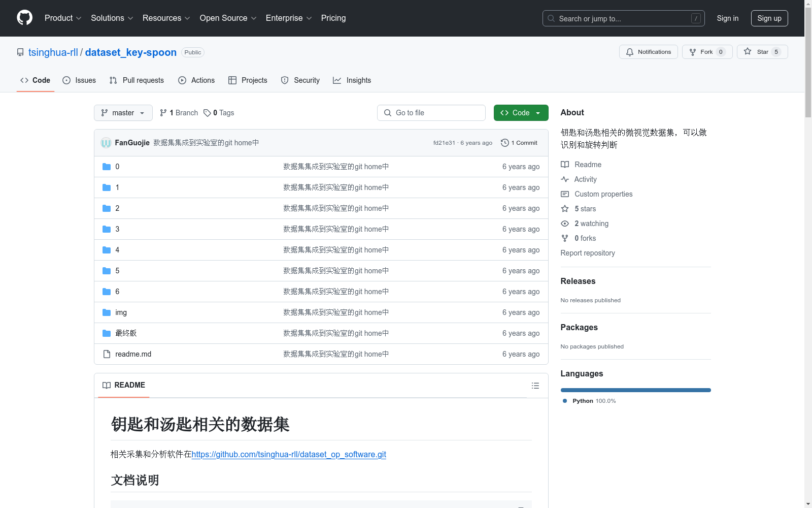The width and height of the screenshot is (812, 508).
Task: Switch to the Issues tab
Action: point(79,80)
